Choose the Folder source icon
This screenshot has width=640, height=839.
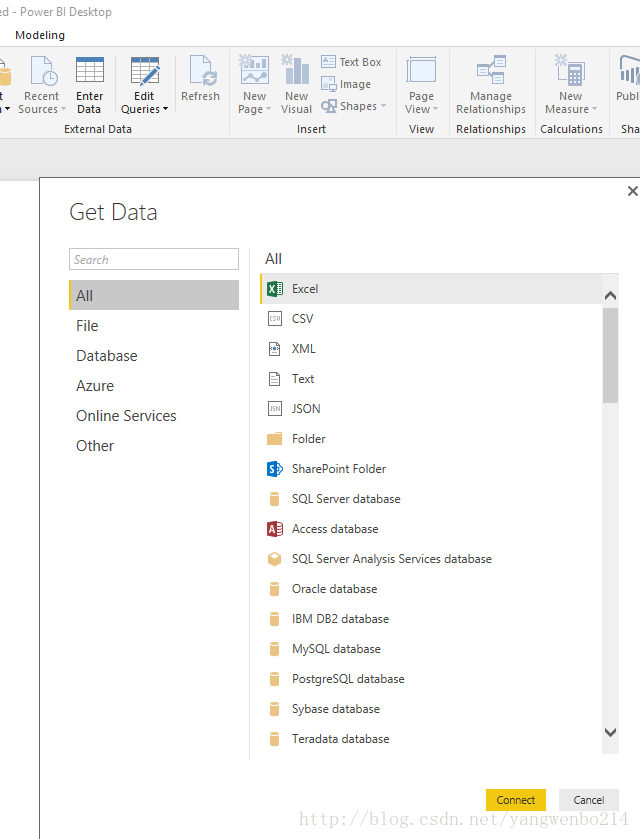pyautogui.click(x=275, y=439)
